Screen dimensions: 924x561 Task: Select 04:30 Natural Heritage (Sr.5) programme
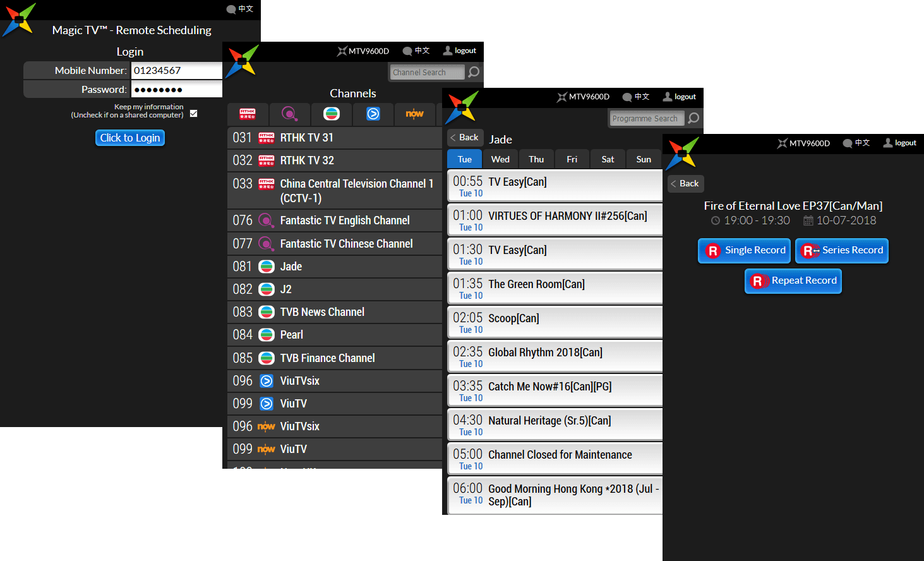pyautogui.click(x=555, y=425)
